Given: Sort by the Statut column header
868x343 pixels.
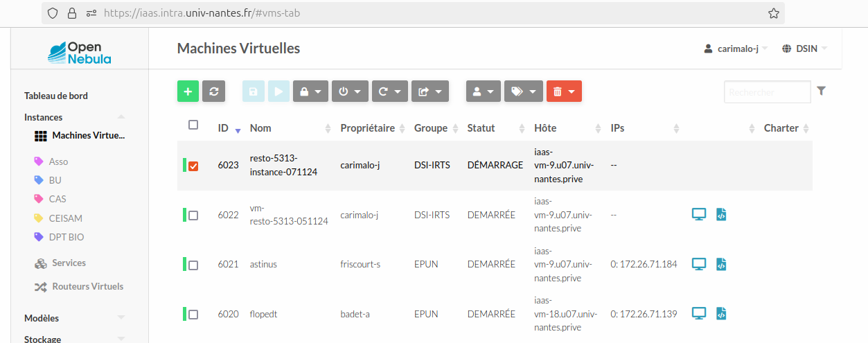Looking at the screenshot, I should (x=495, y=128).
